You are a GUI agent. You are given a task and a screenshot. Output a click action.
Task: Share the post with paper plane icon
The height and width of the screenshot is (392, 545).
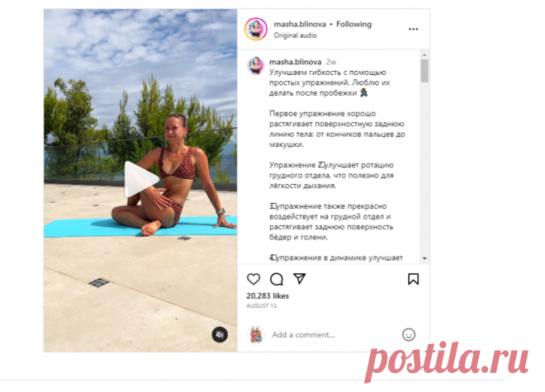pyautogui.click(x=299, y=279)
